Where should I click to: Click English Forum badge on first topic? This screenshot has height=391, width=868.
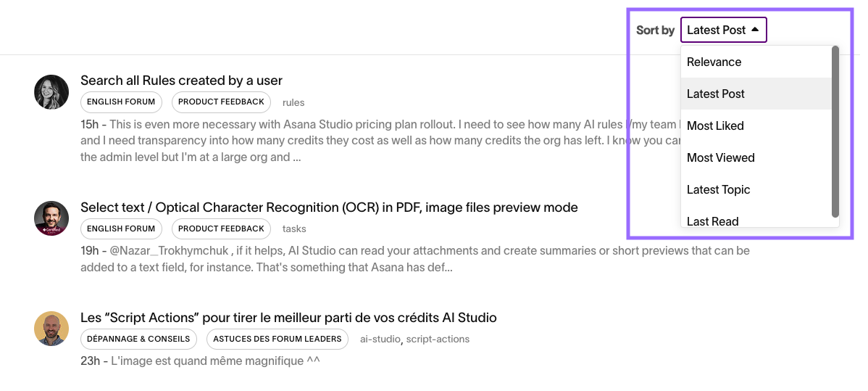click(121, 102)
